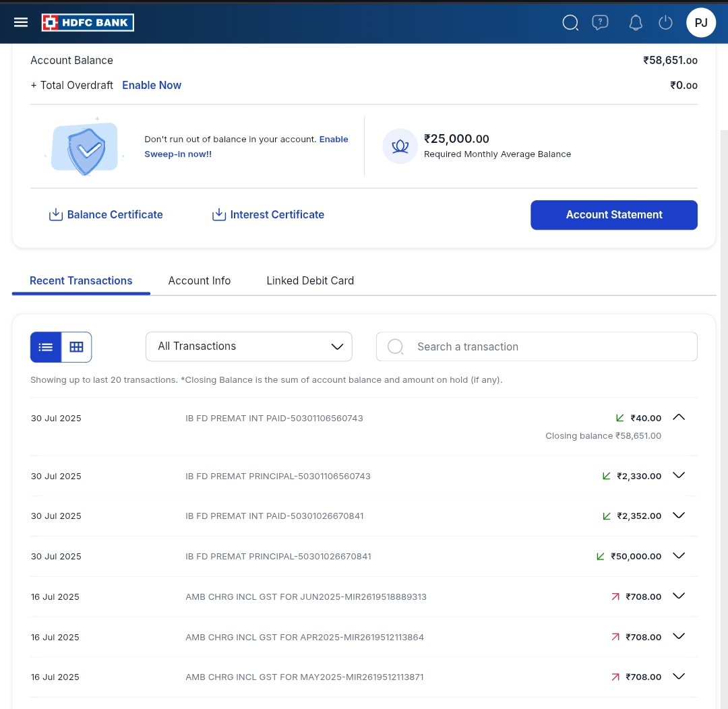Click the logout power icon
The image size is (728, 709).
click(x=665, y=22)
